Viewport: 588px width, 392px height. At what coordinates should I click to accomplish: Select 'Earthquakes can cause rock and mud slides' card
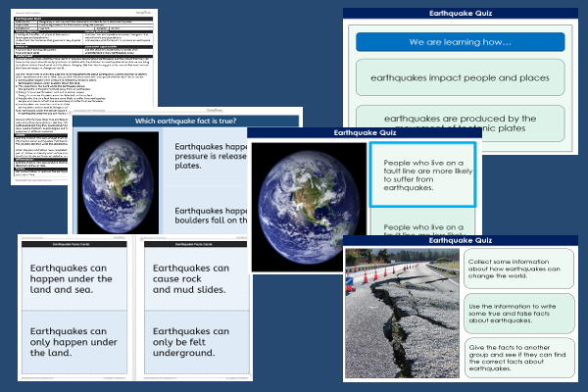(197, 278)
